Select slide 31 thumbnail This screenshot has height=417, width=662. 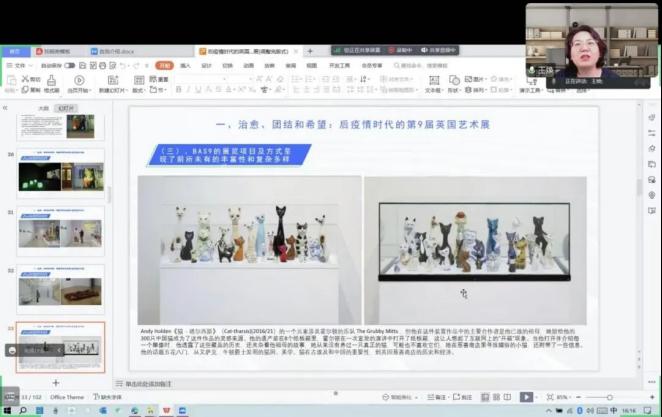pos(61,231)
